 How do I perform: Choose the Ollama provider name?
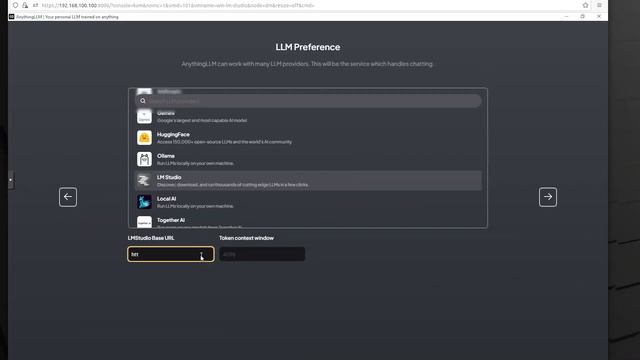click(x=166, y=156)
